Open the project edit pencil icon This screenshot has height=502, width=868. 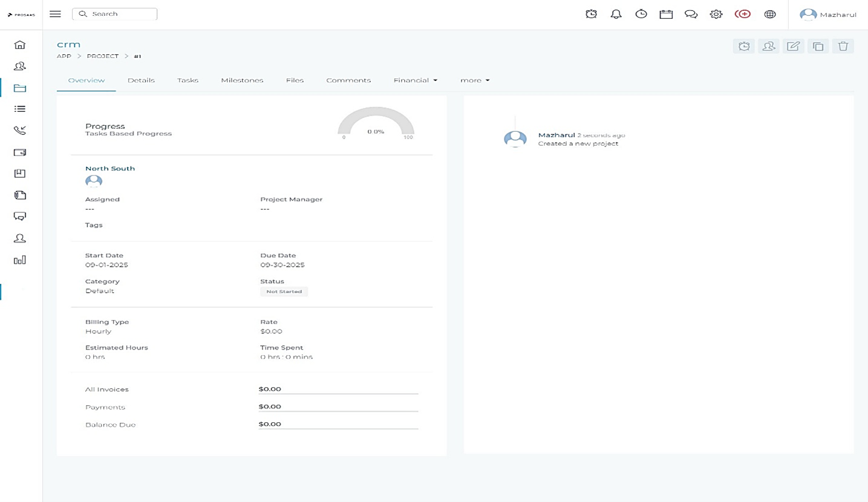pos(793,45)
